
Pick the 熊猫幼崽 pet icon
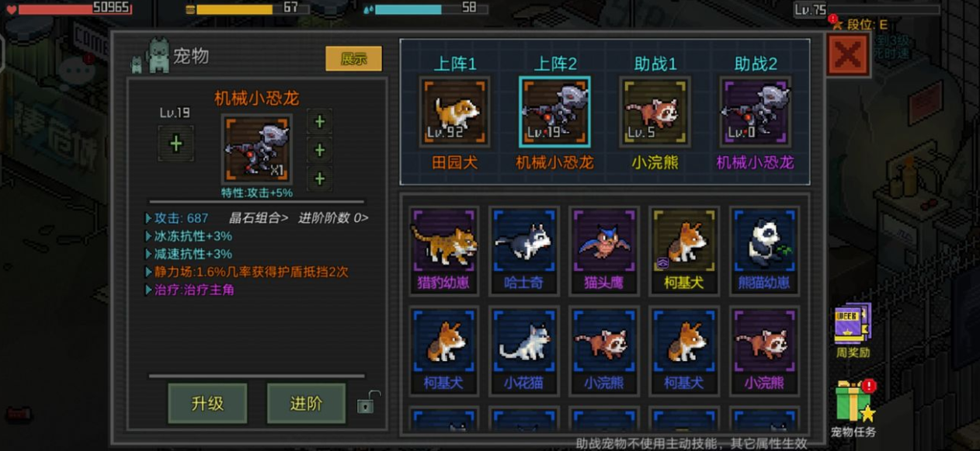tap(764, 250)
